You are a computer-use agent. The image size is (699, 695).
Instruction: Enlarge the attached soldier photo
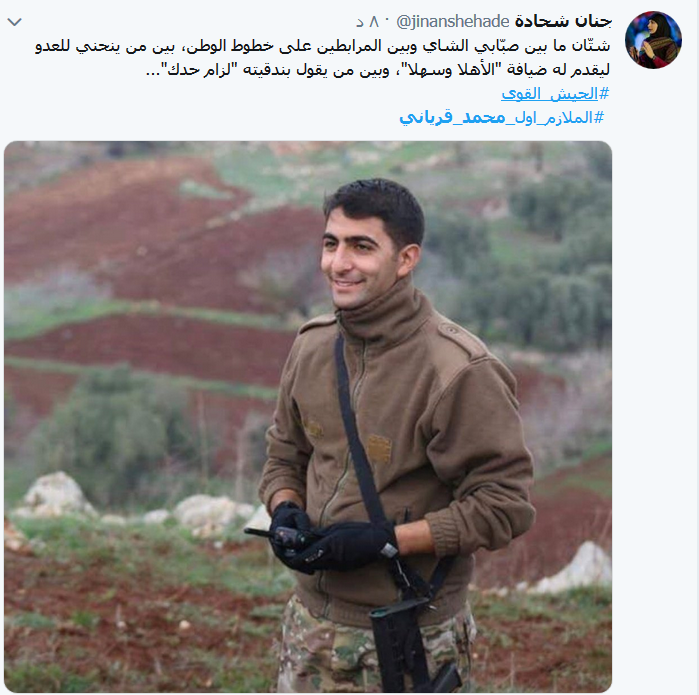308,416
